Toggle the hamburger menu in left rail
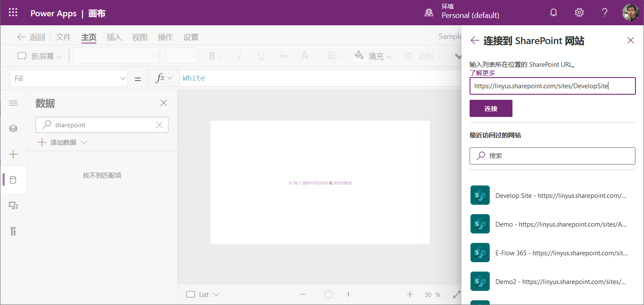This screenshot has height=305, width=644. [13, 103]
